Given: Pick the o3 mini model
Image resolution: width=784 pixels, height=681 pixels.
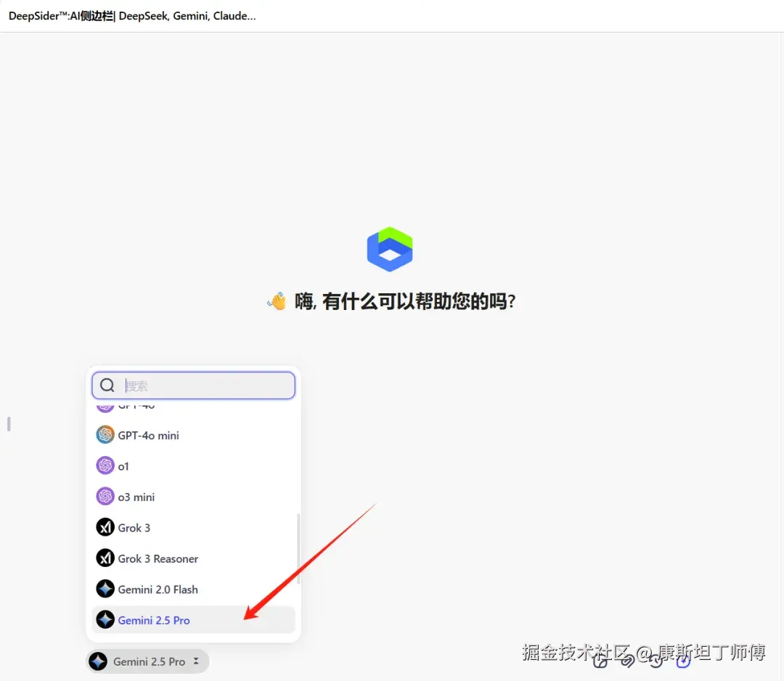Looking at the screenshot, I should (x=194, y=497).
